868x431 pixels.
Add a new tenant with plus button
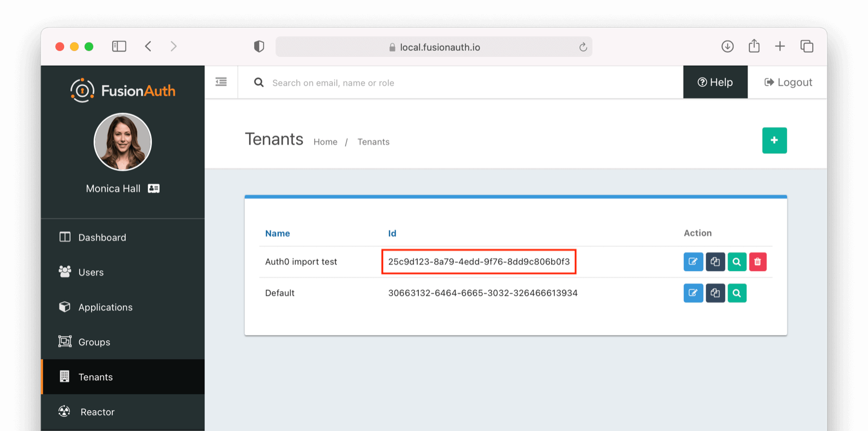[774, 140]
